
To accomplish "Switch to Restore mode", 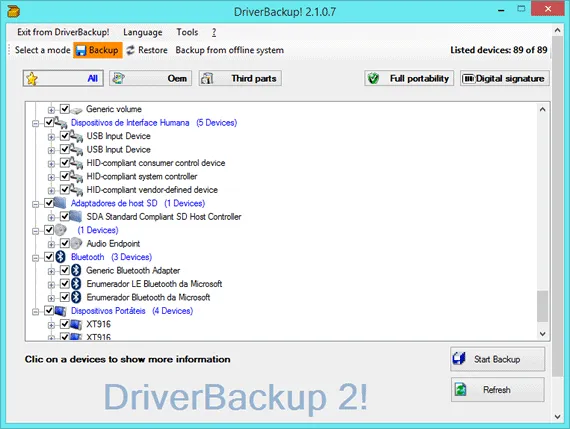I will [x=147, y=50].
